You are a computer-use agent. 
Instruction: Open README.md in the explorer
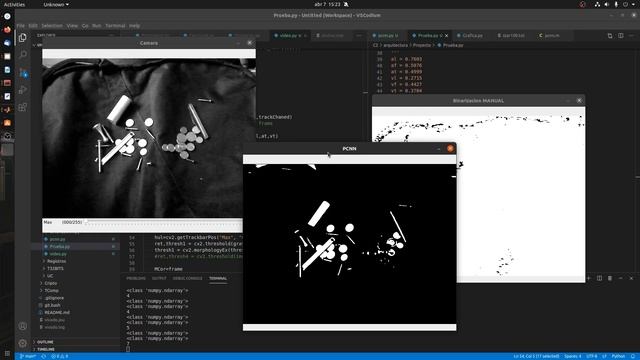click(x=57, y=313)
